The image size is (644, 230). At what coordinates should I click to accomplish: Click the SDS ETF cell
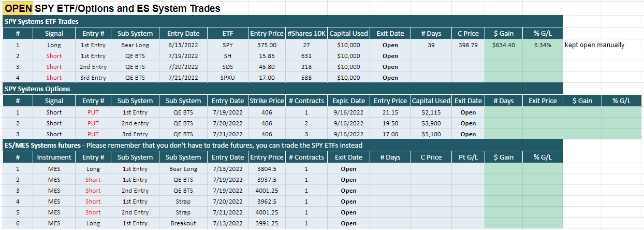tap(228, 67)
